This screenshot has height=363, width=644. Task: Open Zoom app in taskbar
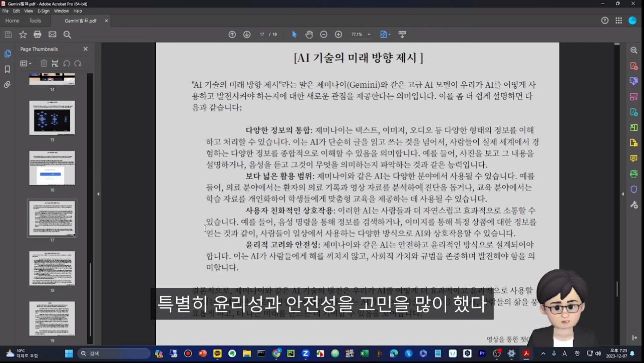pyautogui.click(x=305, y=353)
